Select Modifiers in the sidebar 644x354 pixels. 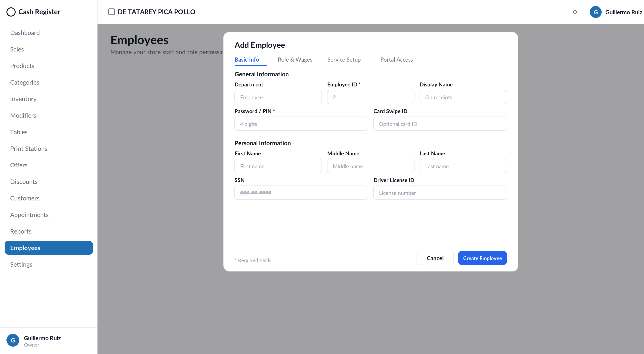49,115
